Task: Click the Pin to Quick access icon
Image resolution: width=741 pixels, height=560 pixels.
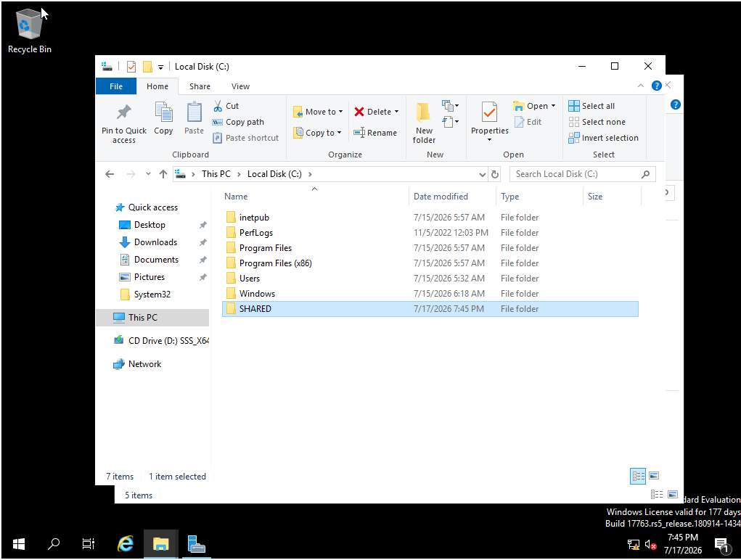Action: tap(124, 112)
